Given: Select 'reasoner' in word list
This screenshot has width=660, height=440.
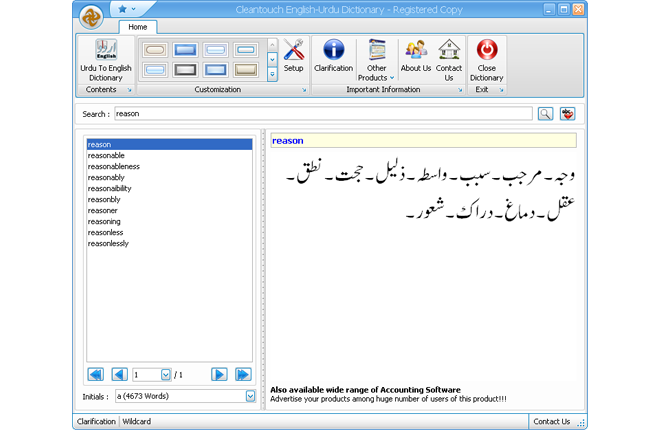Looking at the screenshot, I should click(x=169, y=210).
